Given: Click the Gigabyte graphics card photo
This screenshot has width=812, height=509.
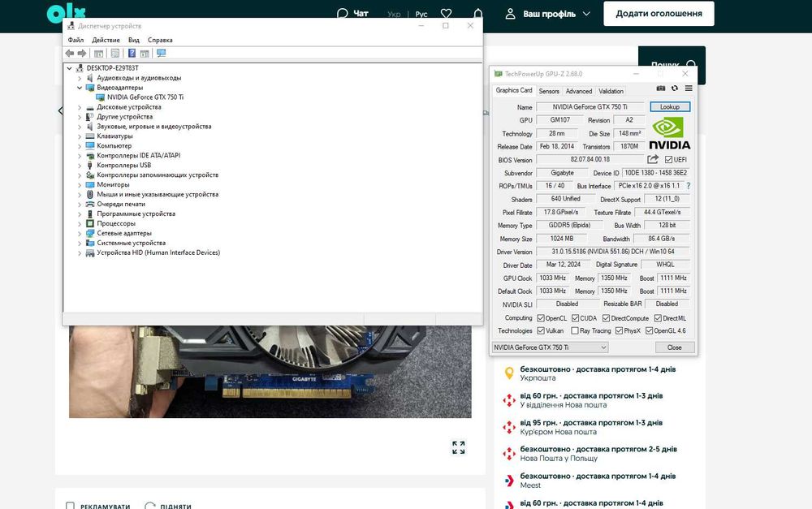Looking at the screenshot, I should 270,371.
